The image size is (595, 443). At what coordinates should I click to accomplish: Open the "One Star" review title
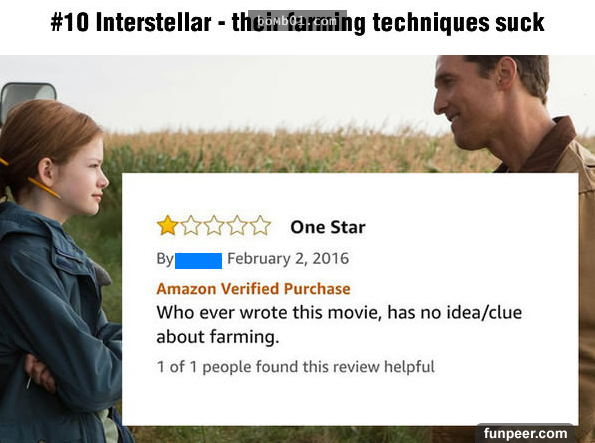[328, 227]
